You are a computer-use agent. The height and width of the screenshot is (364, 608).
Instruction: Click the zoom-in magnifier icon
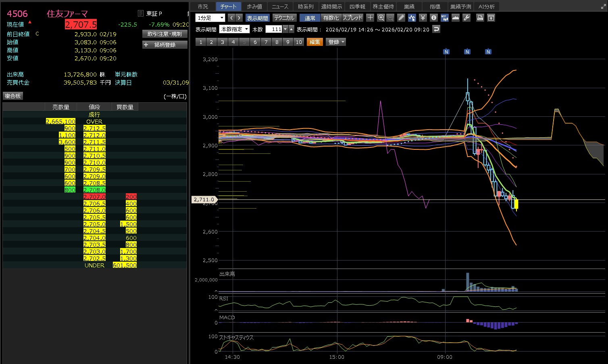[381, 18]
